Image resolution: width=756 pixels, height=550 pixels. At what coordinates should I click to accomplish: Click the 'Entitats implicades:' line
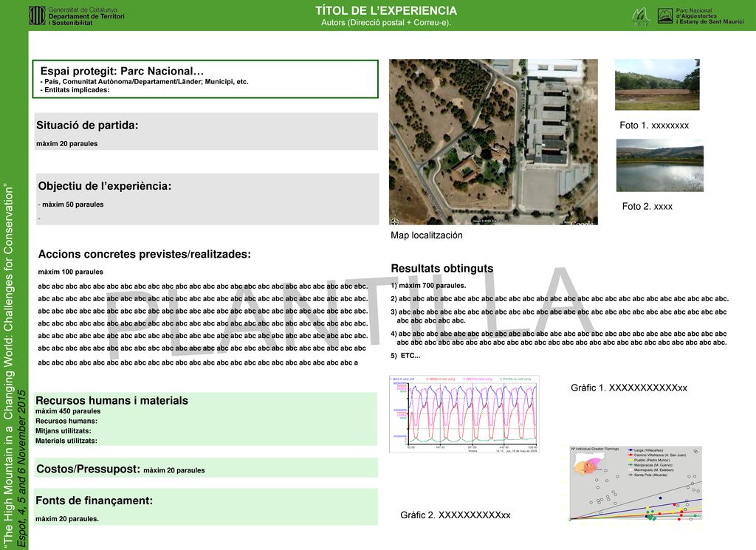click(x=75, y=89)
